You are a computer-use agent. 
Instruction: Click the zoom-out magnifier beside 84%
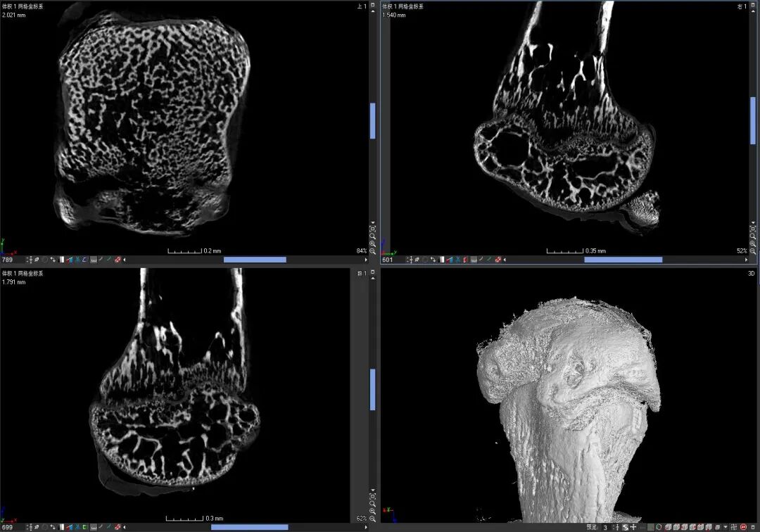(x=372, y=251)
